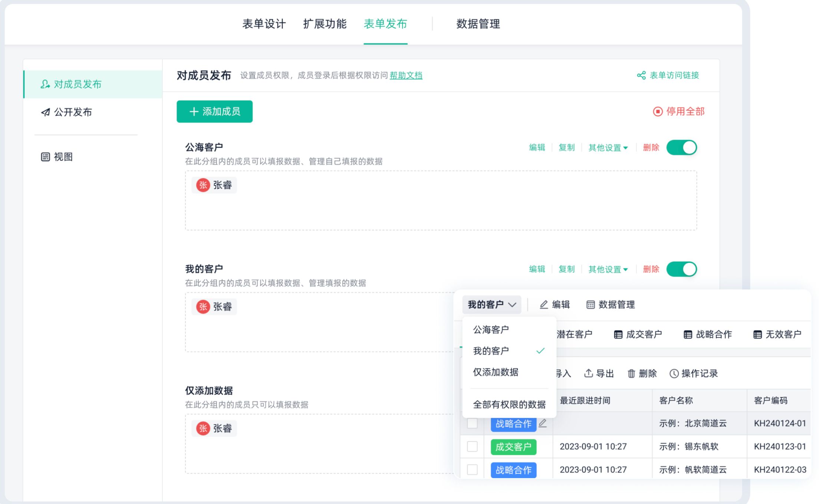Collapse the 我的客户 view selector dropdown
The height and width of the screenshot is (504, 819).
pyautogui.click(x=491, y=305)
